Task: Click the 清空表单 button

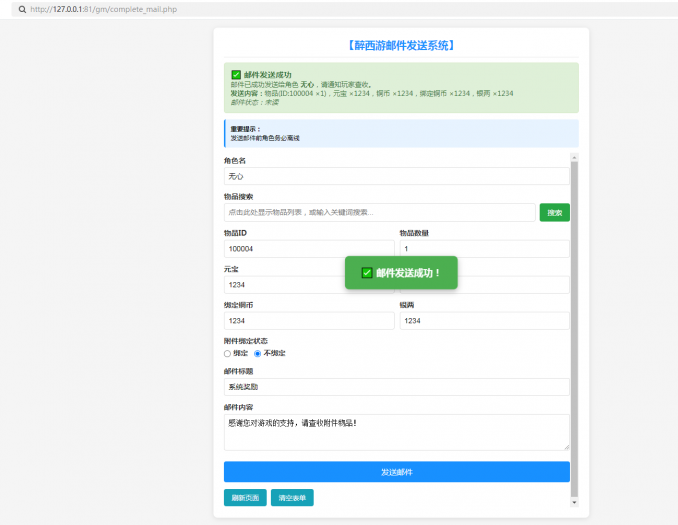Action: click(293, 498)
